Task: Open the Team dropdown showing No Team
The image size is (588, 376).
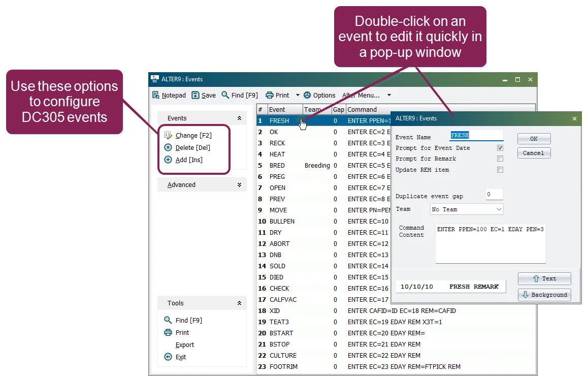Action: [x=467, y=209]
